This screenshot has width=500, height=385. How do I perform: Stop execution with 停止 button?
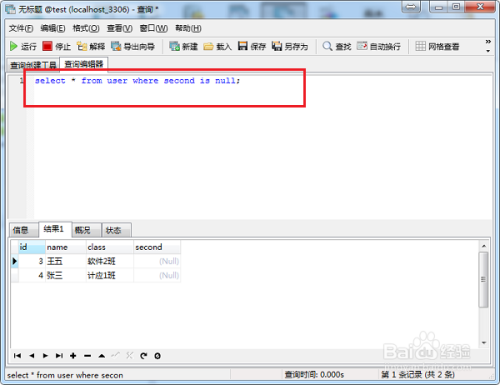(x=57, y=46)
